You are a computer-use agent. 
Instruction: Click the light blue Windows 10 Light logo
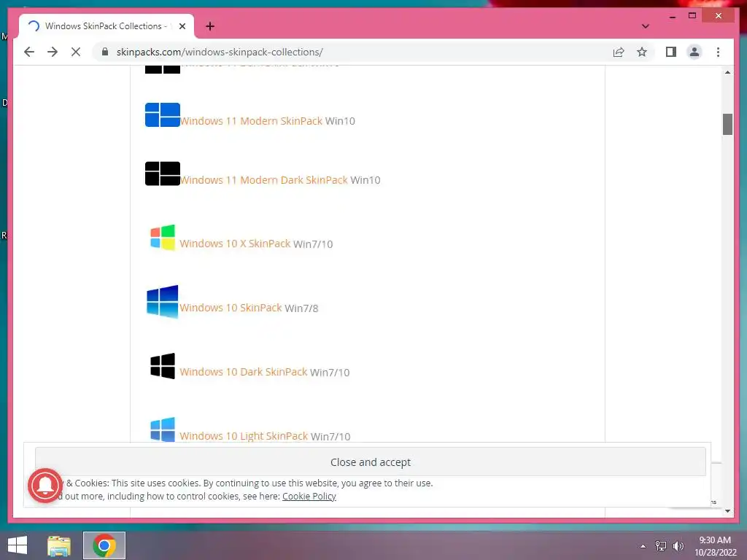point(163,429)
